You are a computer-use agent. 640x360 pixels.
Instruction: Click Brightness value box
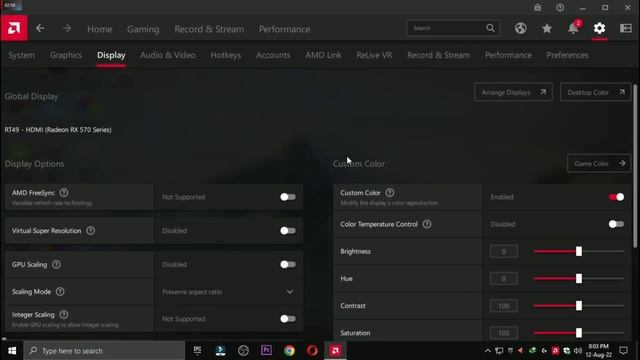pos(504,251)
